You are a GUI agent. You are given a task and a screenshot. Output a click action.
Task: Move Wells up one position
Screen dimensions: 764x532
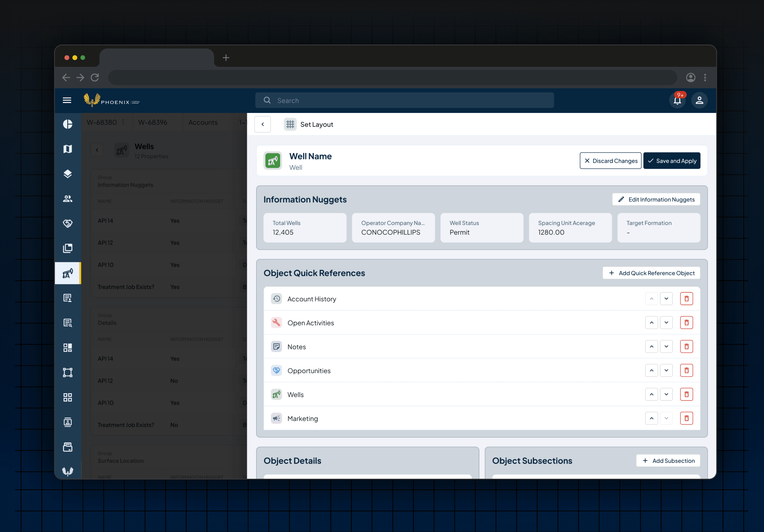click(651, 394)
